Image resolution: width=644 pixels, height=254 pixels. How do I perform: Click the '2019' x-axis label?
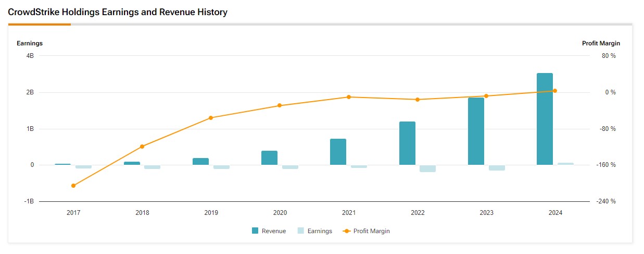click(211, 213)
